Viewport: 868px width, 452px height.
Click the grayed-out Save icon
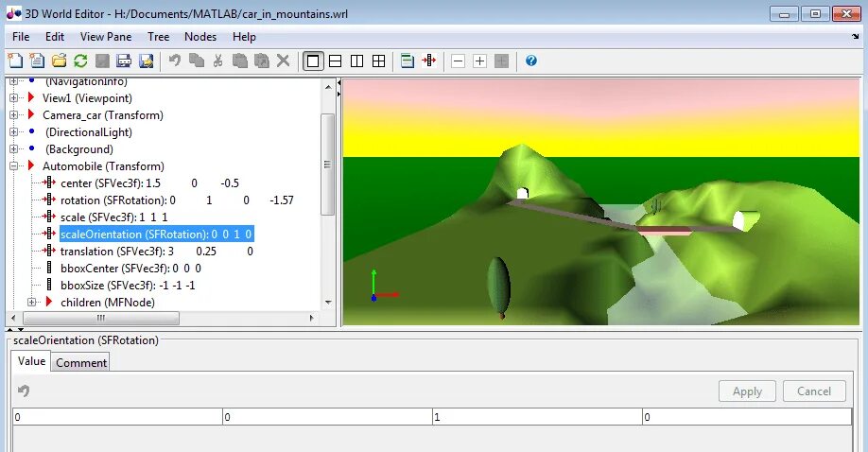(x=102, y=61)
